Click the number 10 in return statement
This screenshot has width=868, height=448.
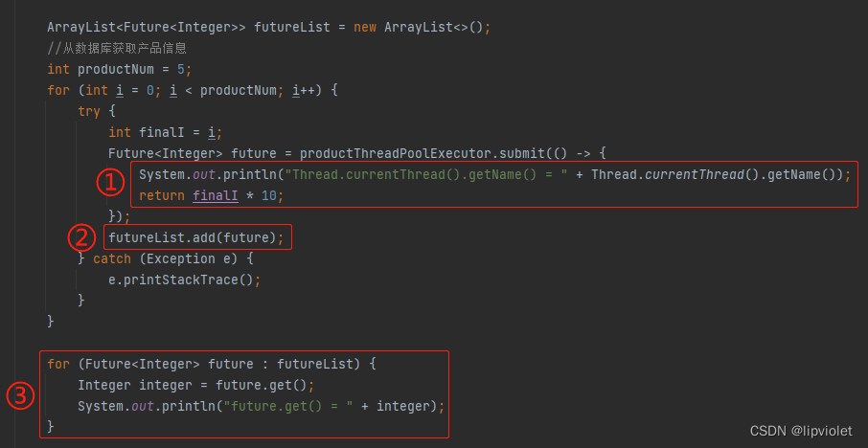(268, 196)
